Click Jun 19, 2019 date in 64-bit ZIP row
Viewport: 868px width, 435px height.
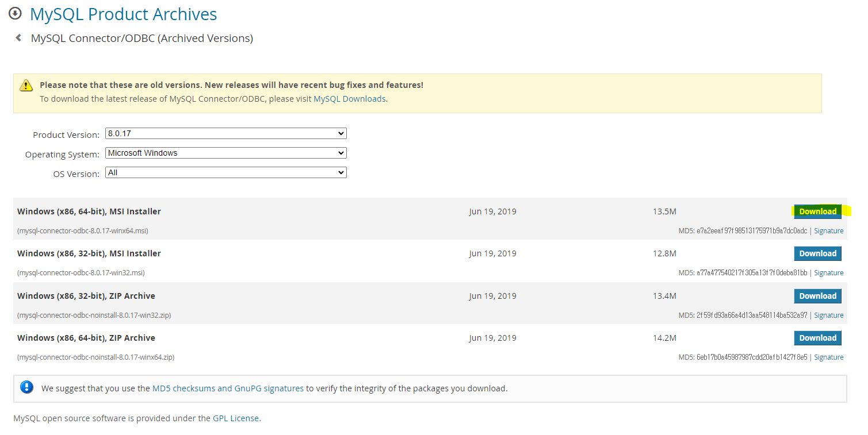pos(492,338)
